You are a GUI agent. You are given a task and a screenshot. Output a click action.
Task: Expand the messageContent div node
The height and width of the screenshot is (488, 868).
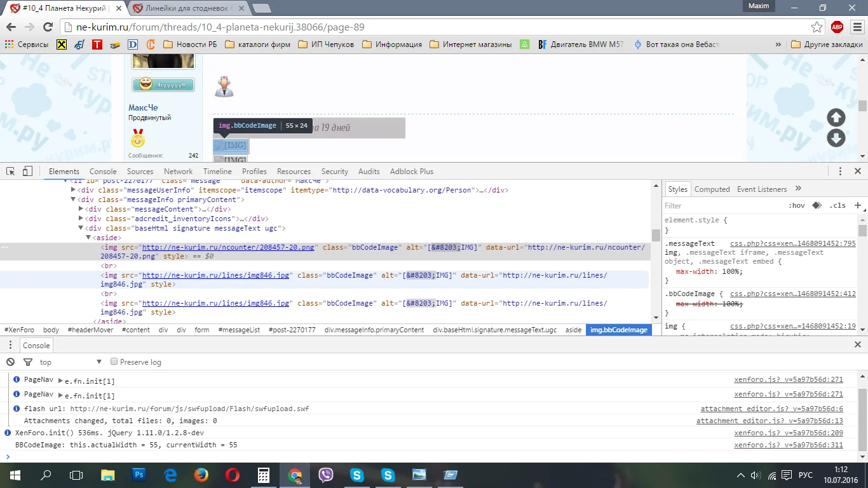point(81,209)
